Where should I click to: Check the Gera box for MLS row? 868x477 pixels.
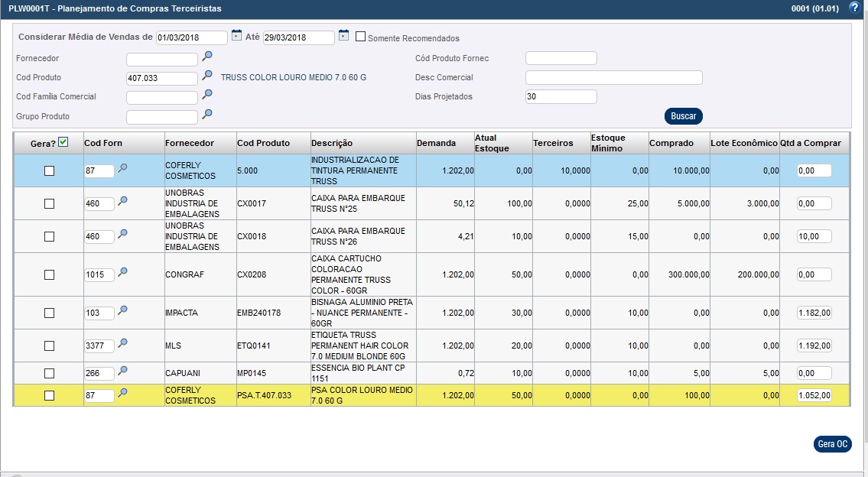50,346
